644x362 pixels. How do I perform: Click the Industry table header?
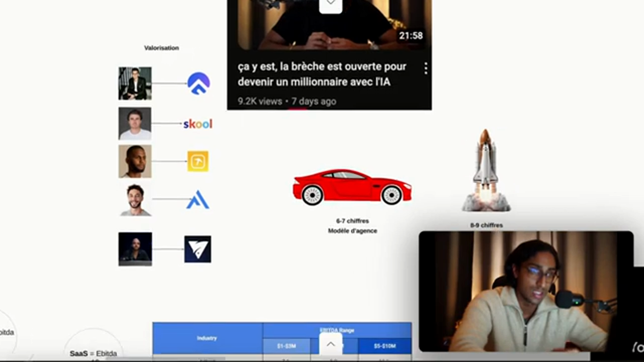207,338
